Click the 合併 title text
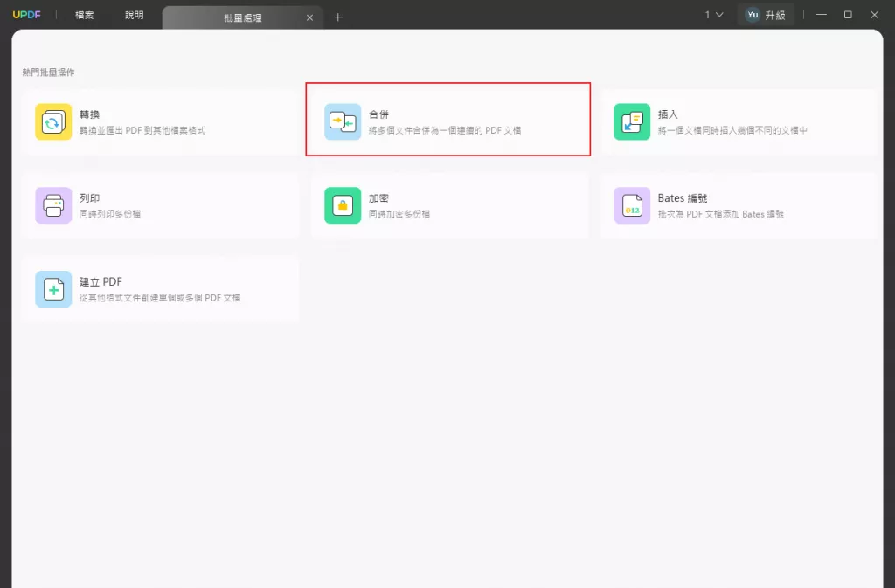895x588 pixels. pyautogui.click(x=378, y=114)
